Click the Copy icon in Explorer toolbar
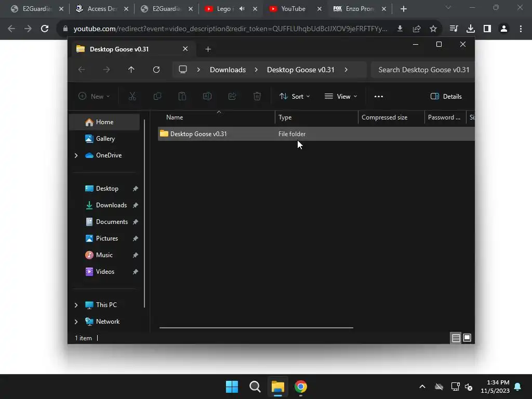 (x=157, y=96)
